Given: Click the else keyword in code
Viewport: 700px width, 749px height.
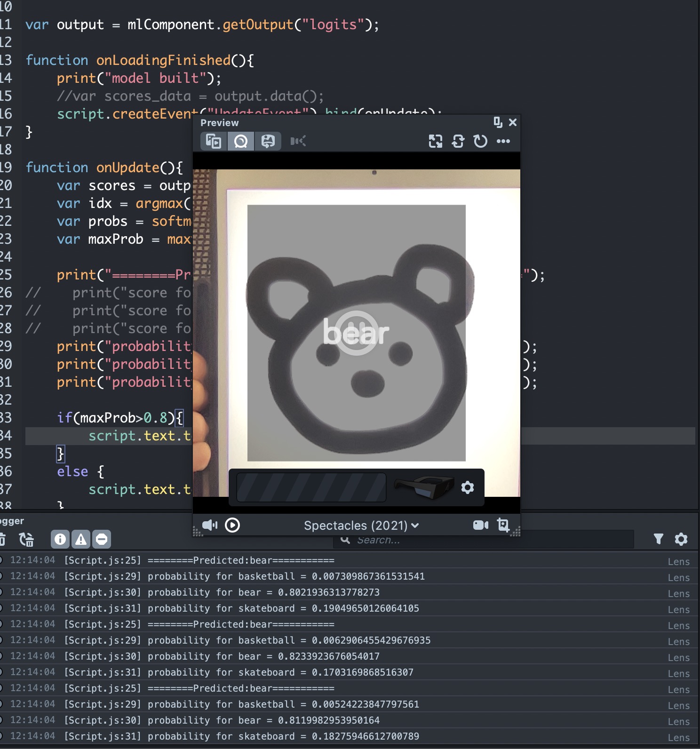Looking at the screenshot, I should click(x=72, y=471).
